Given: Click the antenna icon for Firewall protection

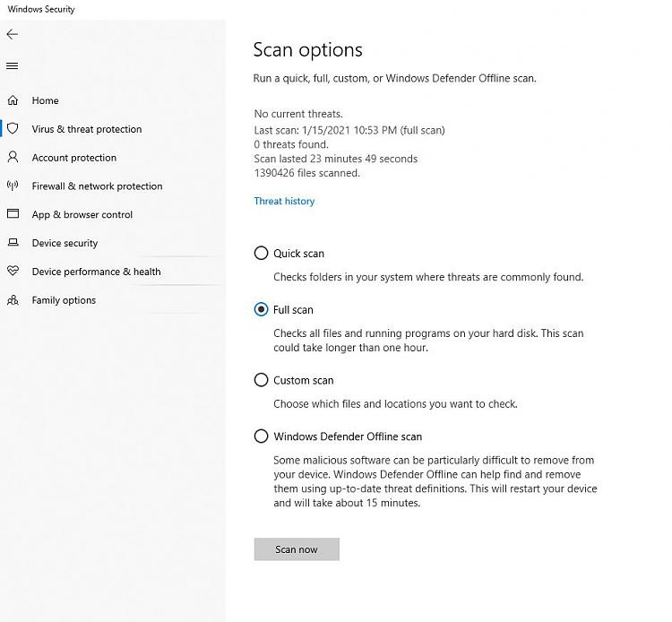Looking at the screenshot, I should 13,186.
